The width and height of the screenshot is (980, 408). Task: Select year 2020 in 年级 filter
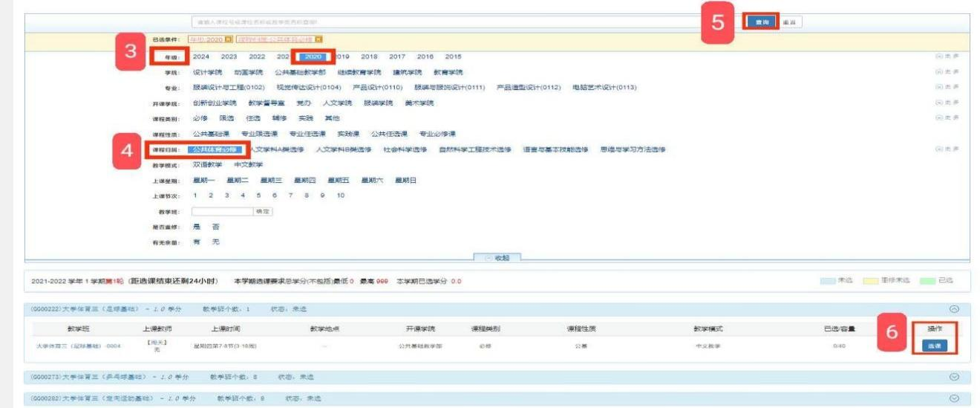(x=313, y=56)
